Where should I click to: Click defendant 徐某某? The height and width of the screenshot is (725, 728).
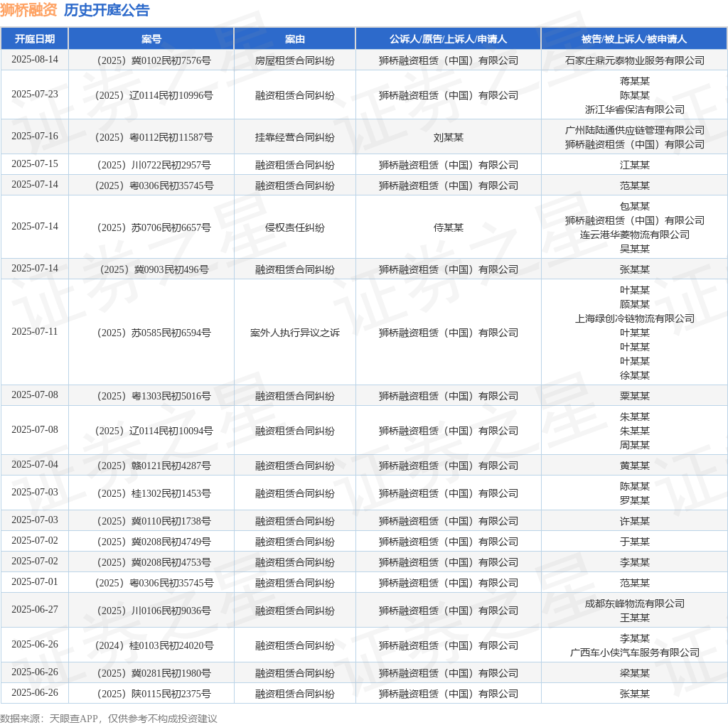pos(634,375)
